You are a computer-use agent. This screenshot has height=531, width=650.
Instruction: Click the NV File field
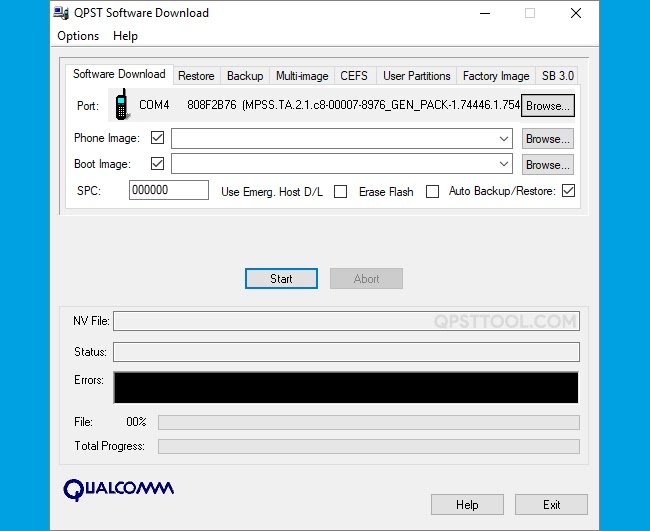tap(346, 321)
